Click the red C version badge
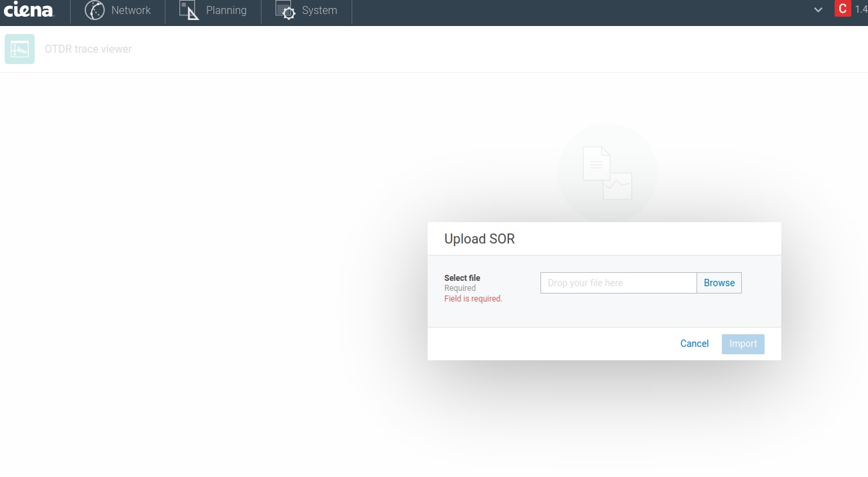 click(x=843, y=9)
